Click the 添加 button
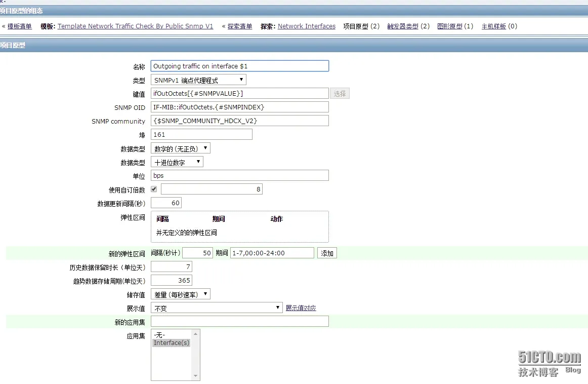Viewport: 588px width, 384px height. [327, 253]
